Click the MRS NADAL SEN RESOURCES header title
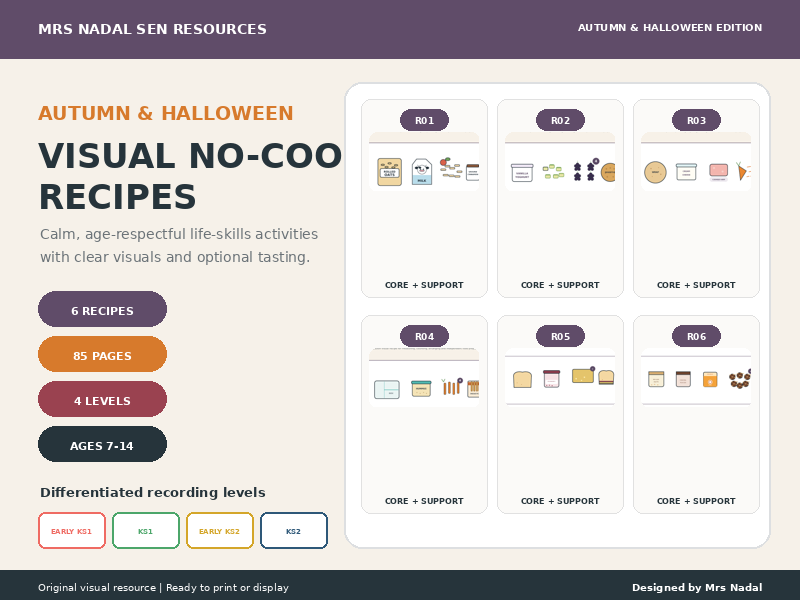The width and height of the screenshot is (800, 600). (153, 29)
